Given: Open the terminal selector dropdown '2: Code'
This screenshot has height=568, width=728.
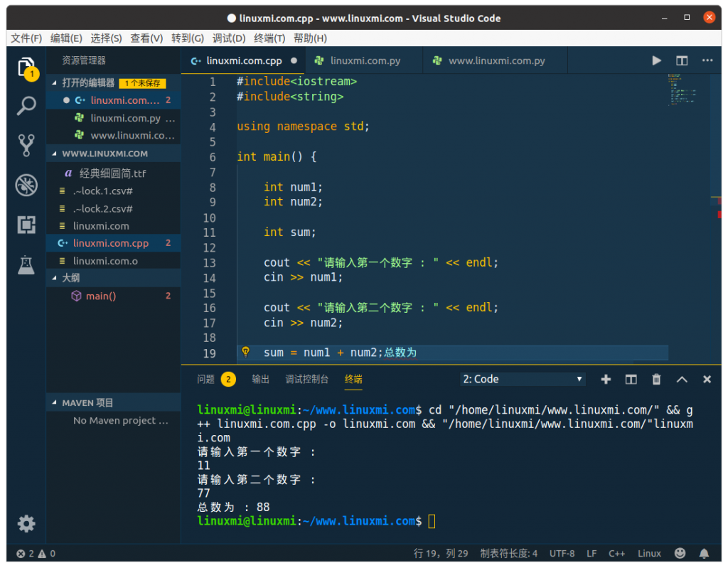Looking at the screenshot, I should pos(523,379).
